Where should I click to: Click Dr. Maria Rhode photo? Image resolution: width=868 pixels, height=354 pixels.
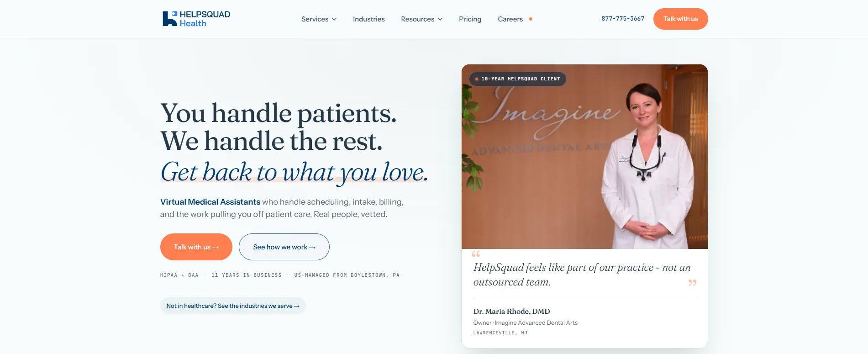pos(584,157)
